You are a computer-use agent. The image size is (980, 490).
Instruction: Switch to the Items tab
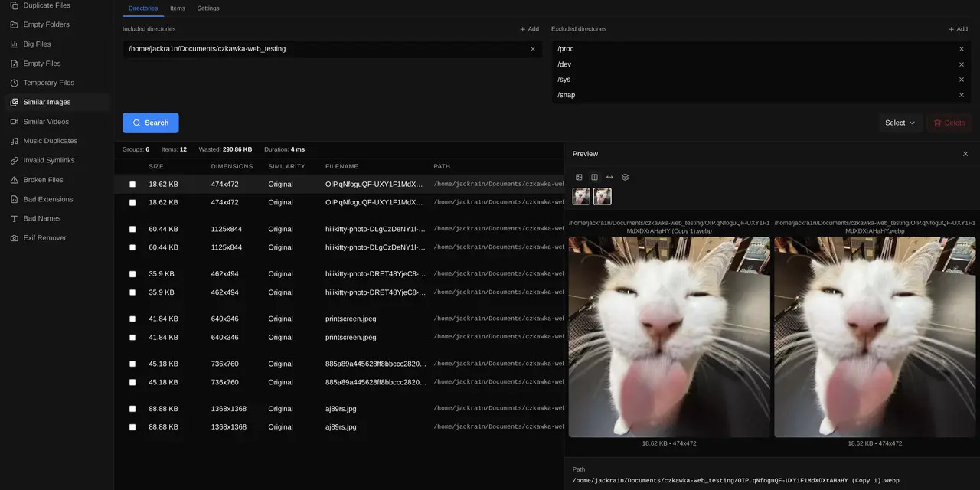click(178, 8)
